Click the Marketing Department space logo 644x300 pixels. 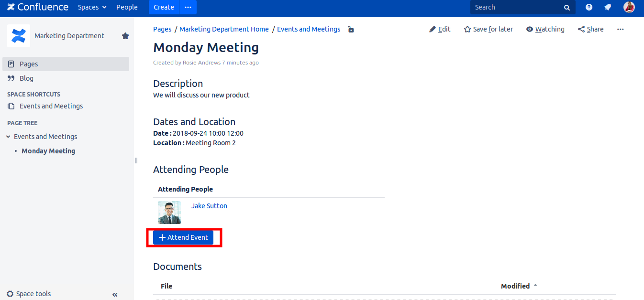click(x=19, y=36)
